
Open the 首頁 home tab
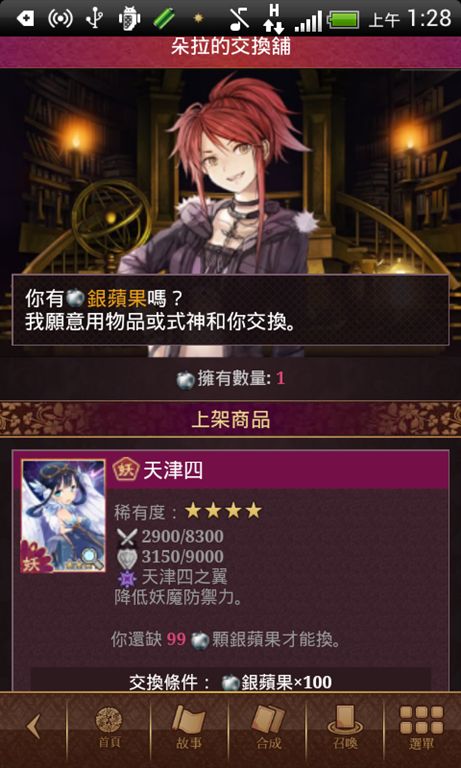(109, 728)
